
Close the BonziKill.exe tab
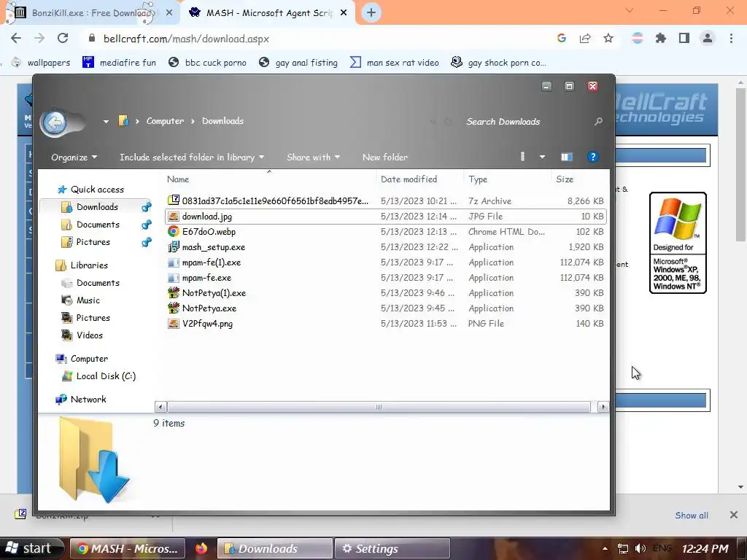pyautogui.click(x=169, y=13)
